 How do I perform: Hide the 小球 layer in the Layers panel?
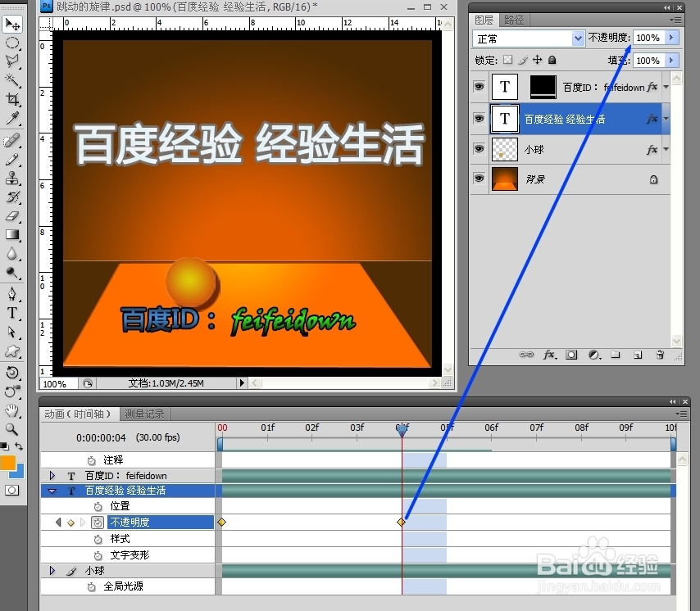click(479, 148)
